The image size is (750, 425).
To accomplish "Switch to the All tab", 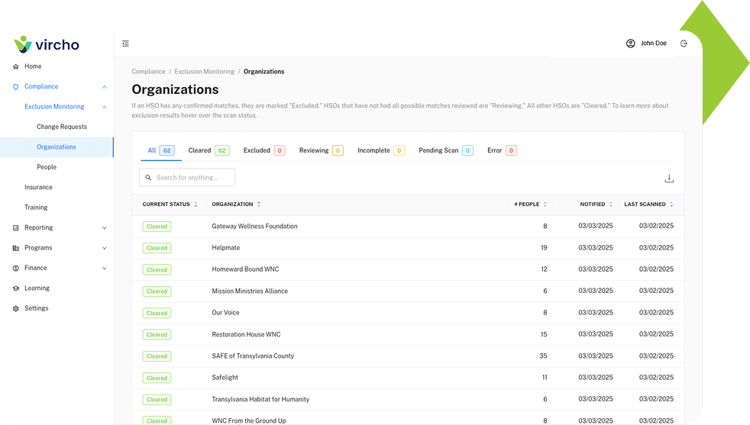I will [161, 151].
